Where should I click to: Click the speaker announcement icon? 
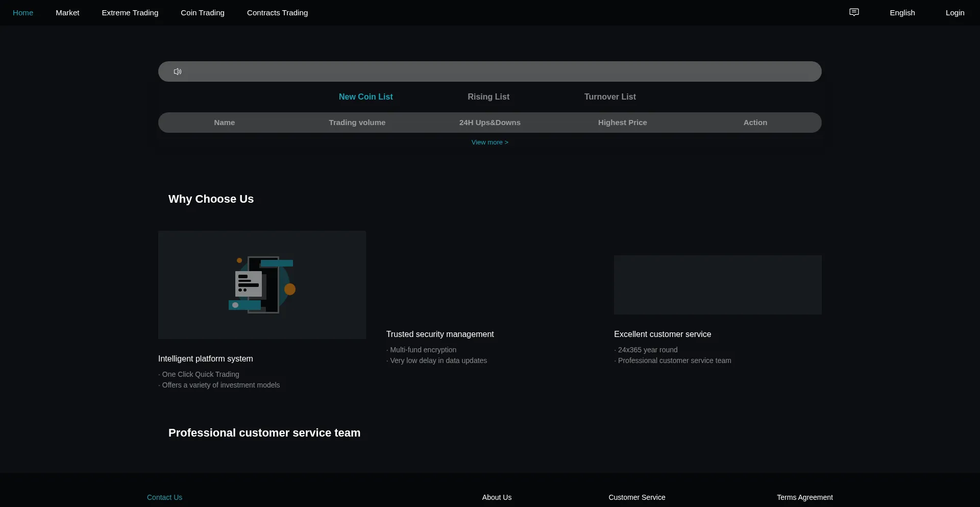point(178,71)
